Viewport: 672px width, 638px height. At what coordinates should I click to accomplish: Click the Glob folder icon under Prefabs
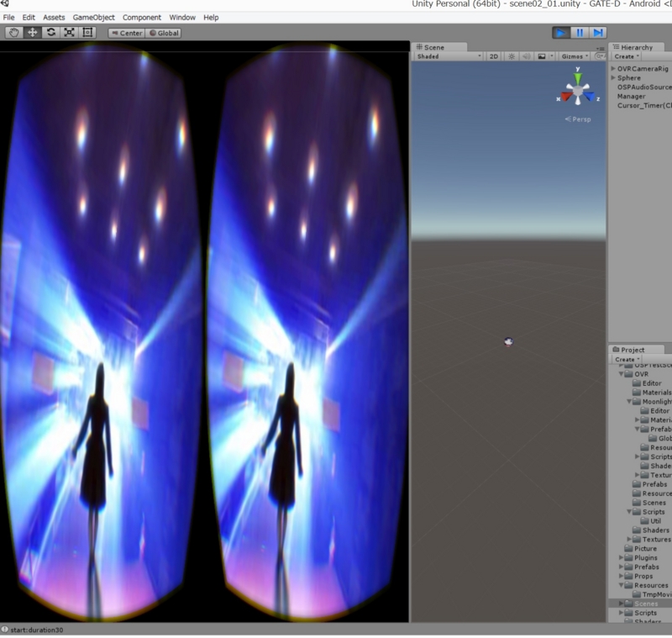[653, 438]
